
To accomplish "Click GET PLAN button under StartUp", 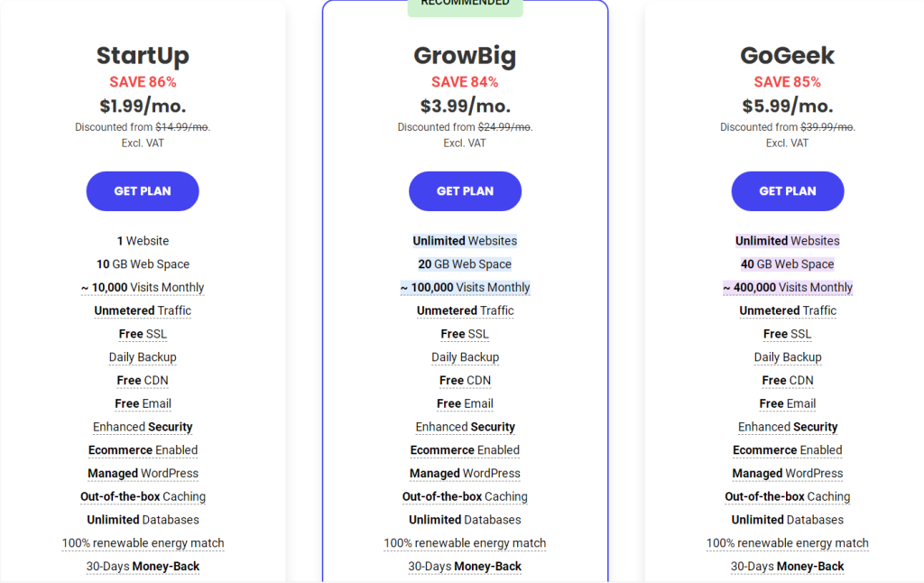I will pyautogui.click(x=143, y=191).
